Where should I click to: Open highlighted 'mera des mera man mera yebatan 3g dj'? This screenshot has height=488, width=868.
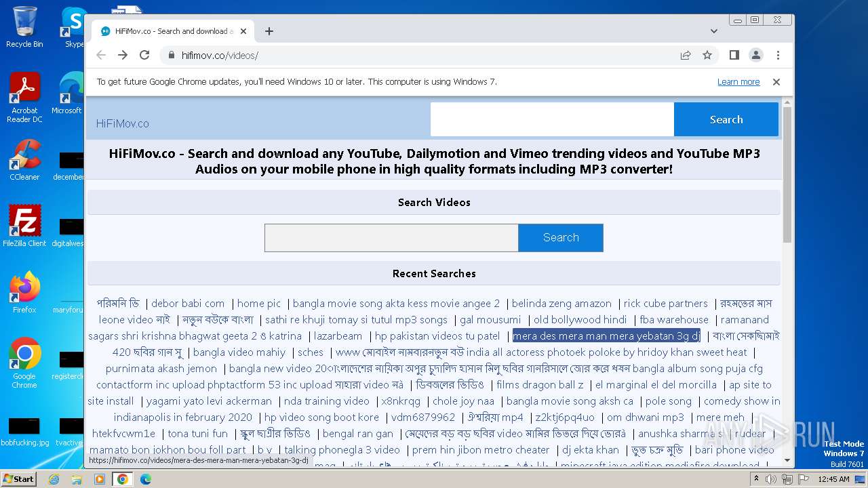coord(606,336)
